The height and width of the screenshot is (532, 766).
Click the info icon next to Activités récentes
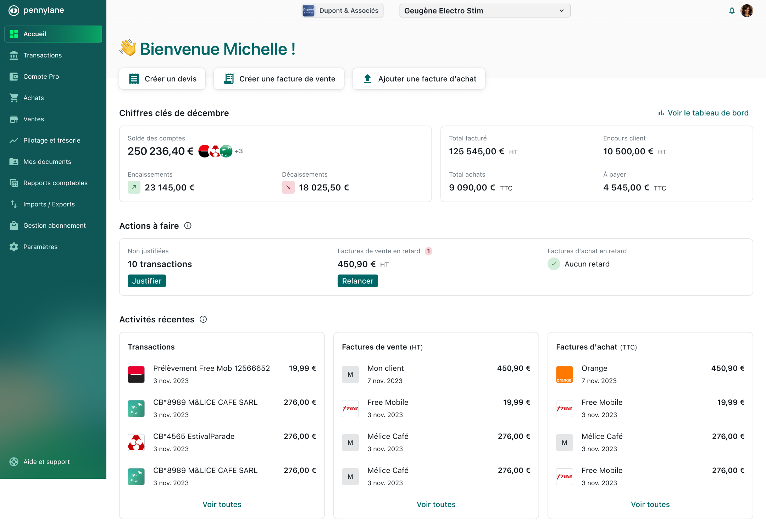point(203,319)
